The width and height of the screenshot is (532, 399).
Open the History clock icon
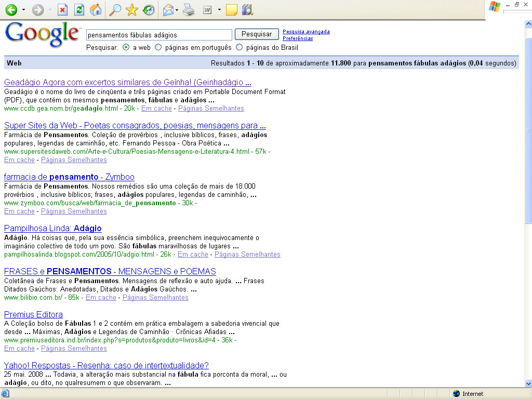(149, 10)
